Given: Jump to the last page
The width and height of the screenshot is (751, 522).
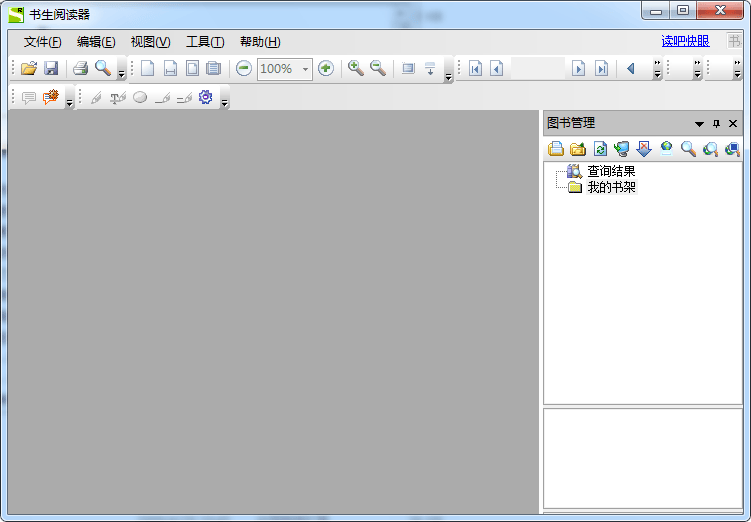Looking at the screenshot, I should coord(601,69).
